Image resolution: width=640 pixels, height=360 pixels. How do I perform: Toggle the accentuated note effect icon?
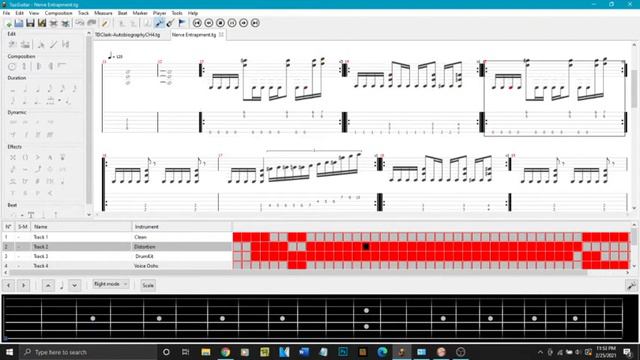(38, 157)
